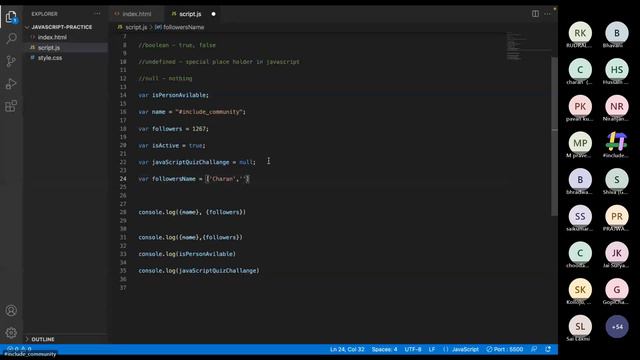Click the status bar feedback icon

click(534, 349)
